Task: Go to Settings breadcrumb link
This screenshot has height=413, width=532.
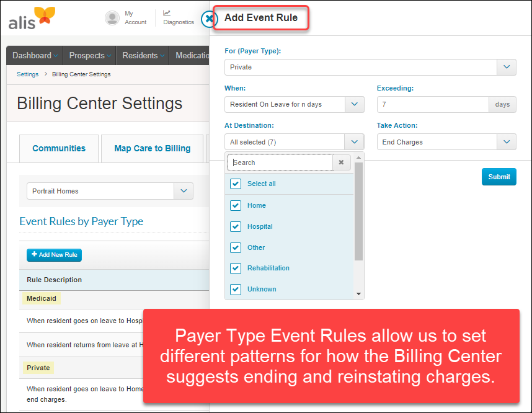Action: point(27,74)
